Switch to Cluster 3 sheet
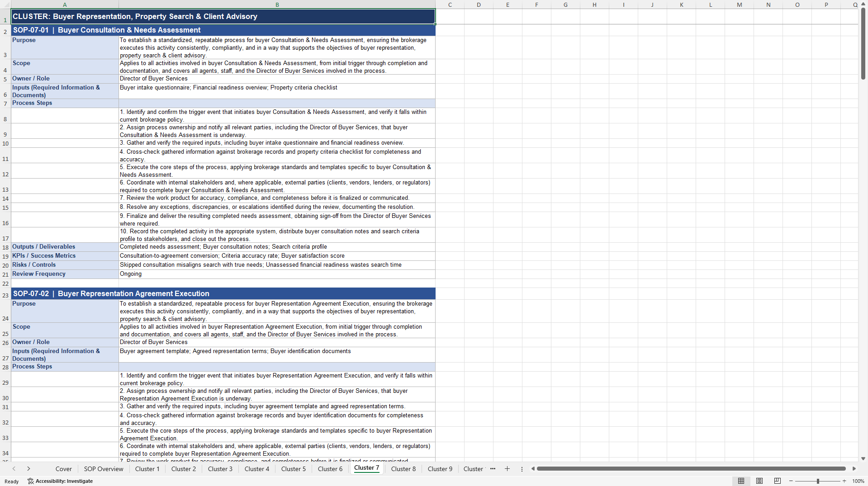 (220, 469)
